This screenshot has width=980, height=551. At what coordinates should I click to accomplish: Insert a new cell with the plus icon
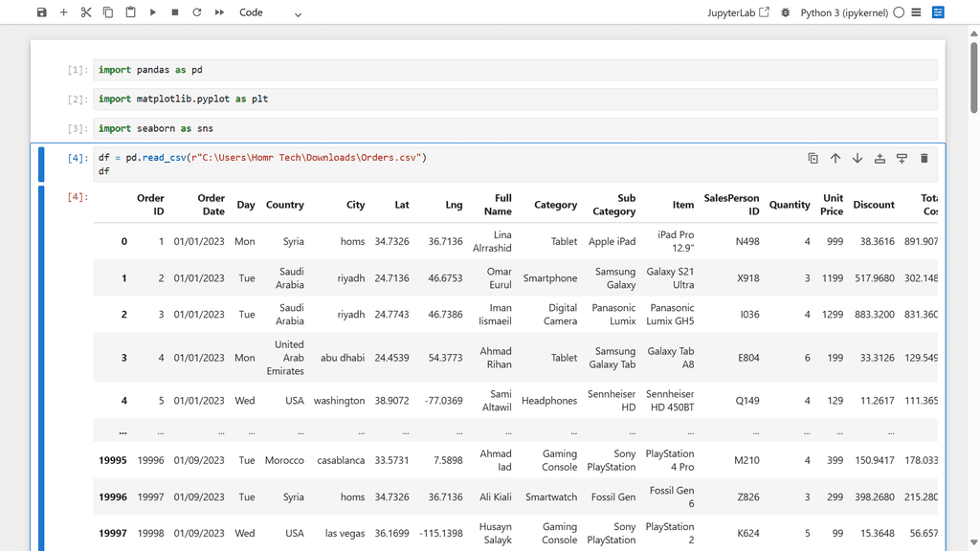coord(64,12)
